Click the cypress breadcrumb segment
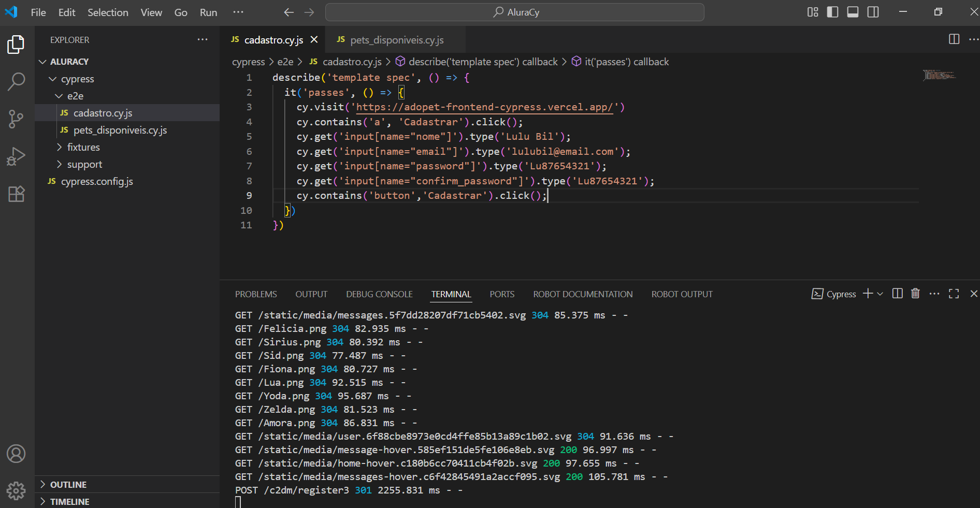This screenshot has width=980, height=508. coord(248,62)
